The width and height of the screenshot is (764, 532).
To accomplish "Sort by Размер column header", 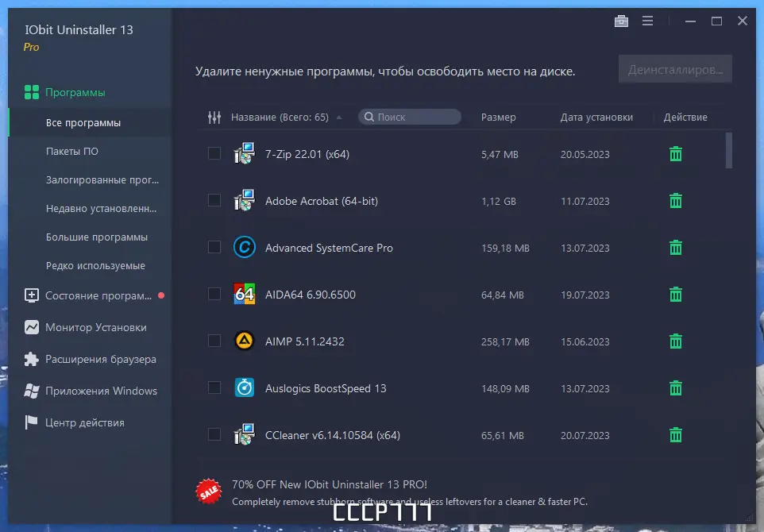I will 498,118.
